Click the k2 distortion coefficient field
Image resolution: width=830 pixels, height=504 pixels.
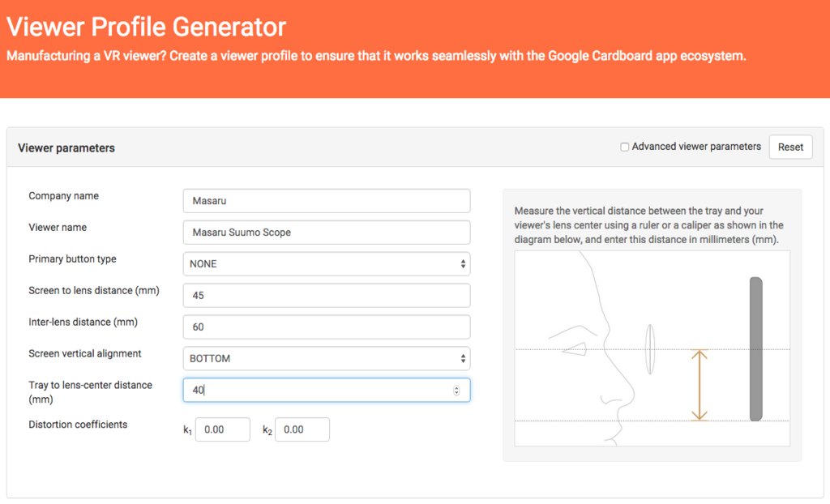click(x=302, y=429)
